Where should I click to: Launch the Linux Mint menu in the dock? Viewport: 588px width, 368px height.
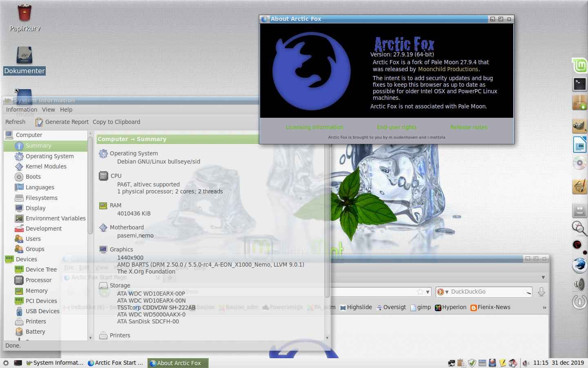[x=579, y=65]
